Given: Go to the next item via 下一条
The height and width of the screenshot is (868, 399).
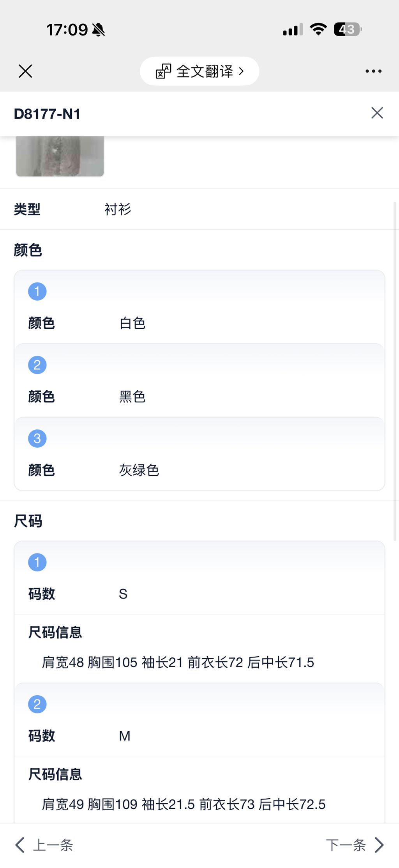Looking at the screenshot, I should [x=346, y=845].
